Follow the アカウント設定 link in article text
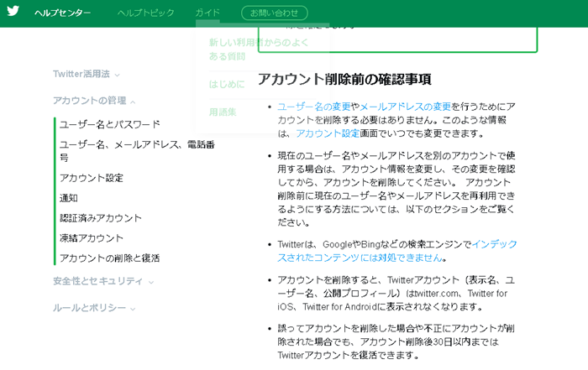 coord(328,133)
